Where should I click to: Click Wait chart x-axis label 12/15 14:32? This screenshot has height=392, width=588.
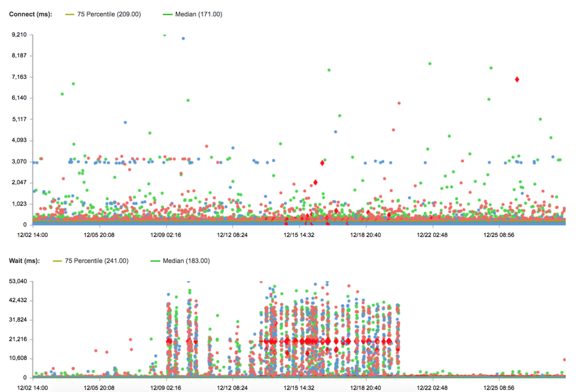pyautogui.click(x=299, y=388)
